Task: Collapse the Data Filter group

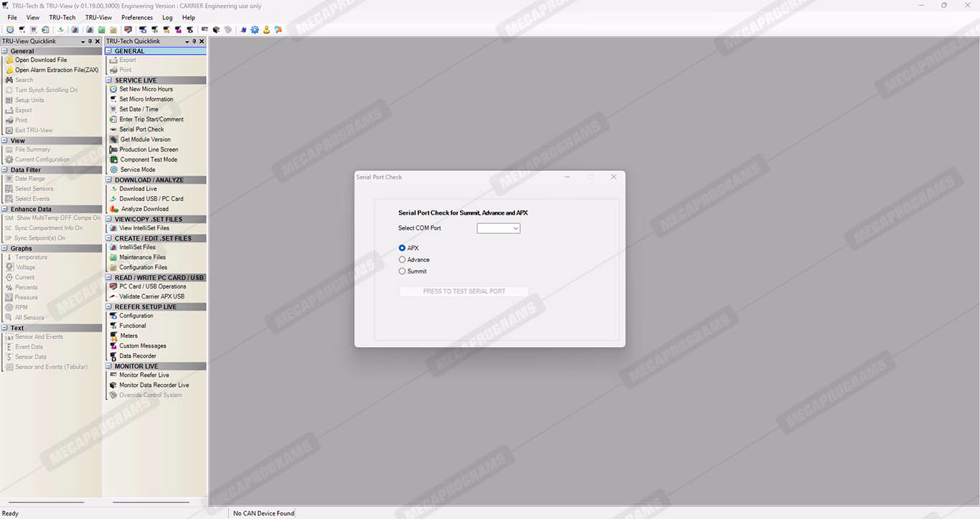Action: tap(5, 170)
